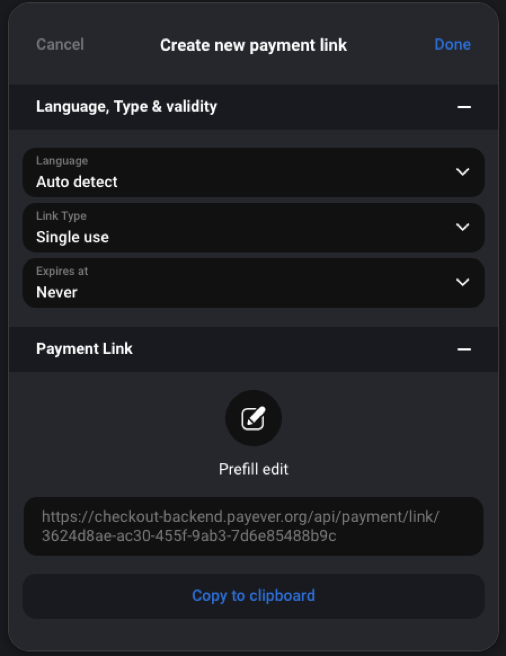Click the Auto detect value text
The image size is (506, 656).
77,182
